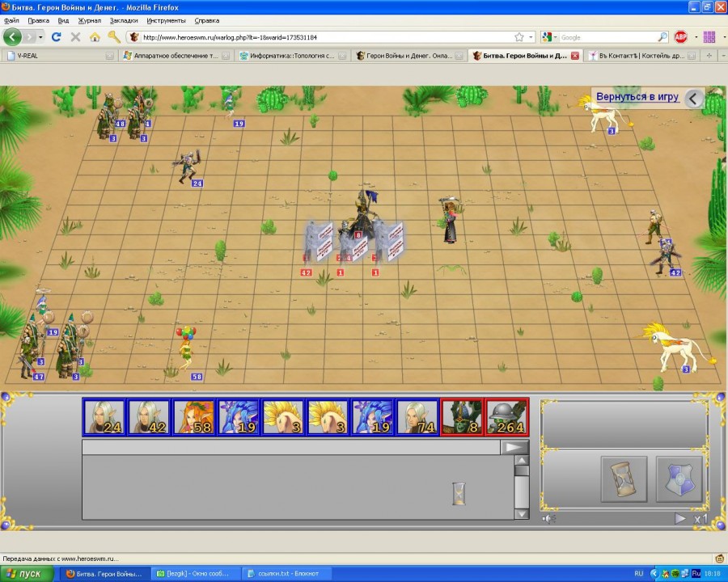Open the Google search engine selector dropdown
This screenshot has height=582, width=728.
tap(548, 37)
